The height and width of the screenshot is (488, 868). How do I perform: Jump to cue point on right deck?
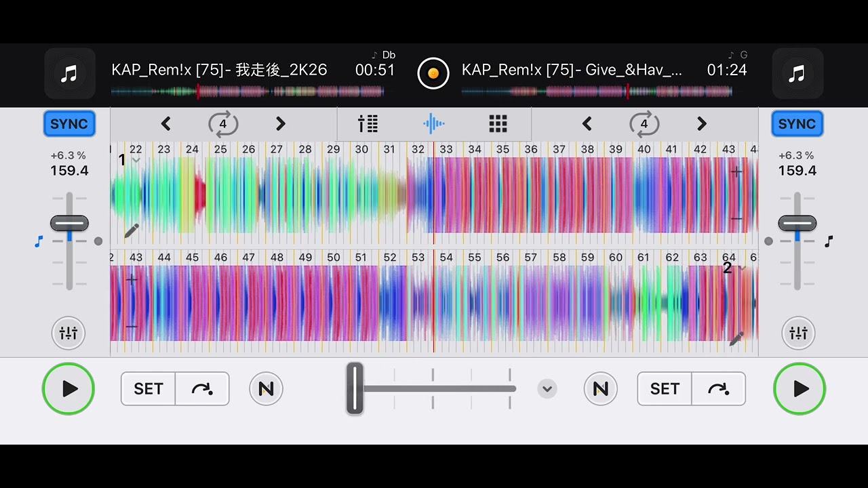[718, 388]
